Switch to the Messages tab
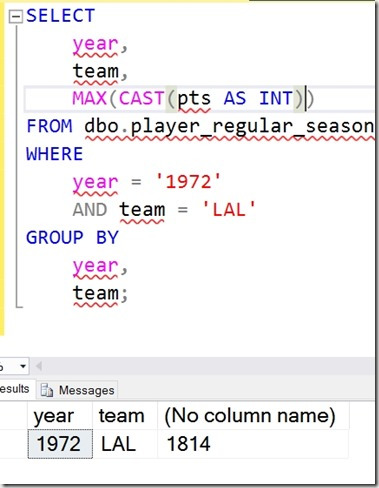Viewport: 379px width, 488px height. [x=77, y=390]
